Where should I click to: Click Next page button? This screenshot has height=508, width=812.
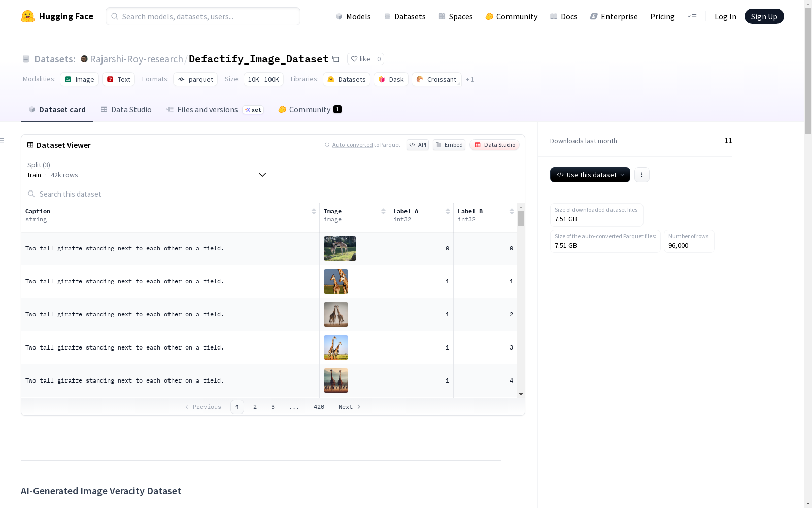tap(350, 407)
